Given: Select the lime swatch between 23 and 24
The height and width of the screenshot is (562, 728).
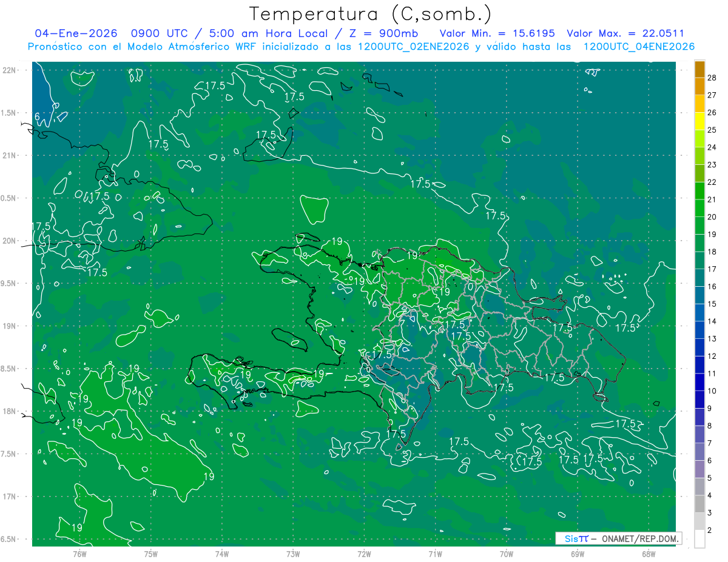Looking at the screenshot, I should tap(699, 156).
